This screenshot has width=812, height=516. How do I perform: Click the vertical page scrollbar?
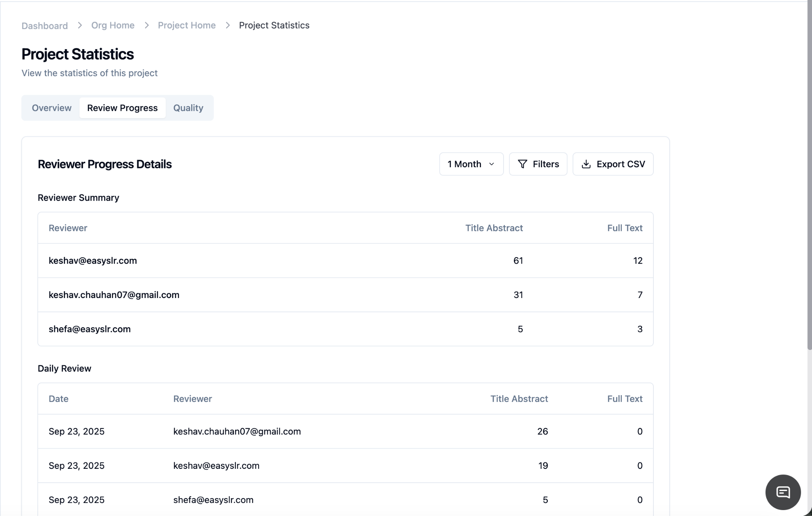[x=809, y=174]
